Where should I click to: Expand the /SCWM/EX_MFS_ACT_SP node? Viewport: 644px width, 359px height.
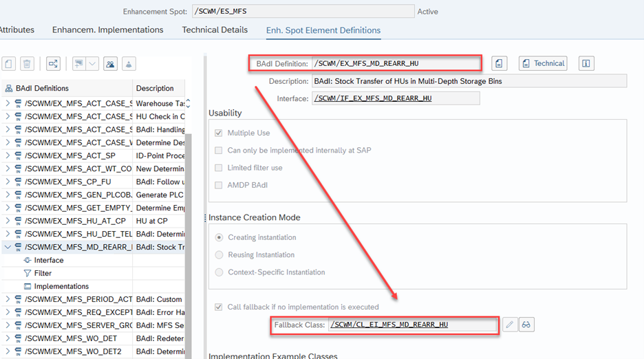[x=8, y=155]
